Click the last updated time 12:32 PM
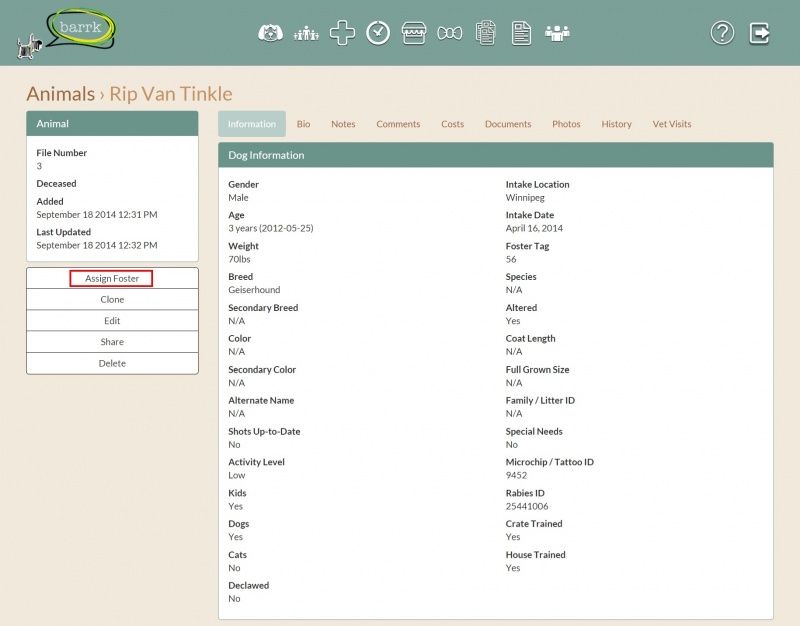800x626 pixels. 138,245
